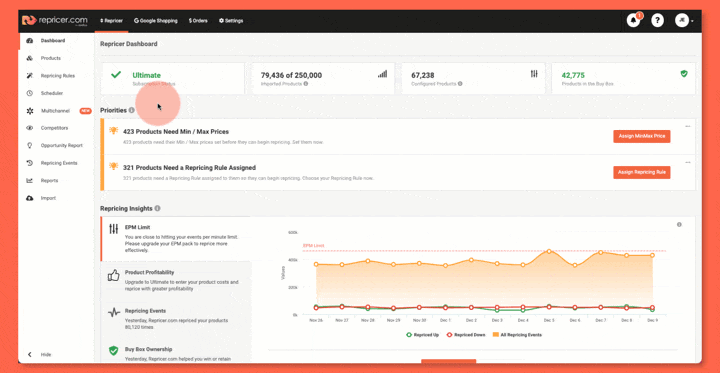
Task: Click the chart info icon at top-right of graph
Action: [679, 225]
